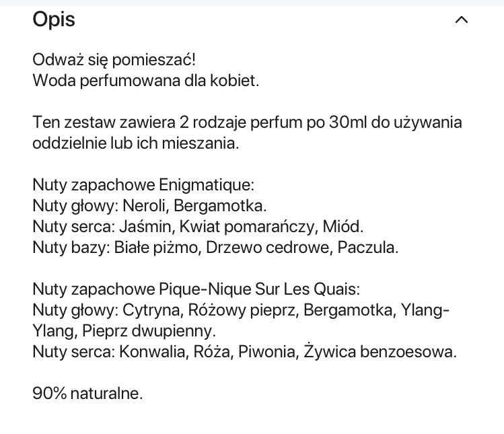
Task: Click the Opis section heading
Action: (54, 20)
